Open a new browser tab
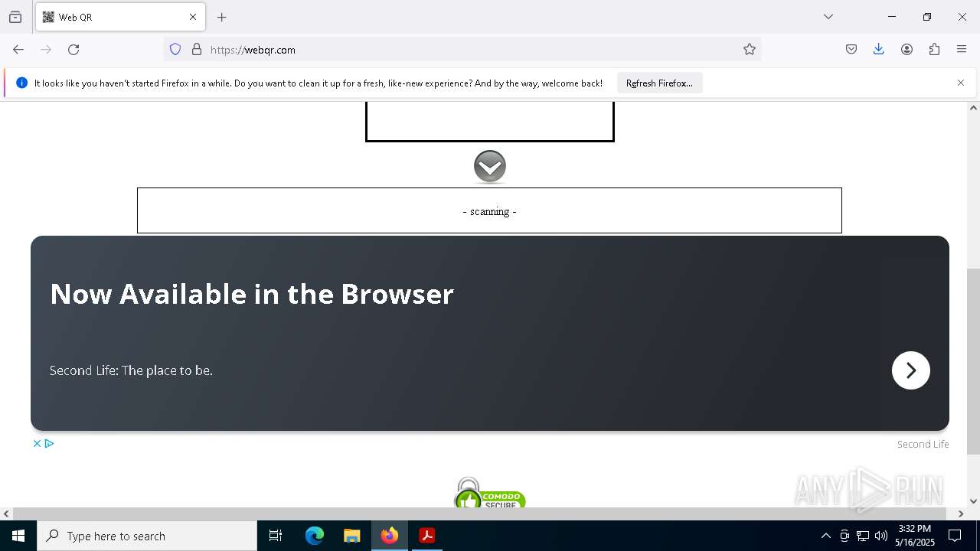This screenshot has width=980, height=551. (222, 17)
